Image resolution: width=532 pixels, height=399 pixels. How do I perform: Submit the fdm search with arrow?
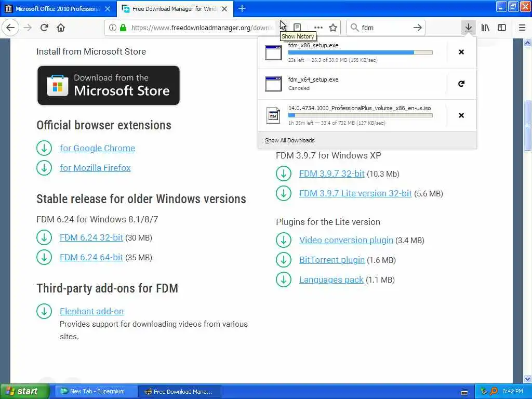418,28
